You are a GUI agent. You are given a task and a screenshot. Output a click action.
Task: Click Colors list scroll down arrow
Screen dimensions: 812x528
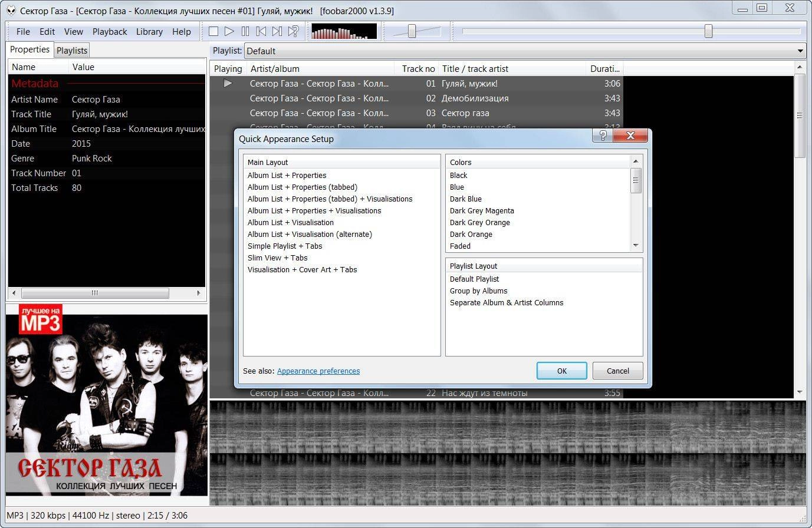pyautogui.click(x=636, y=245)
